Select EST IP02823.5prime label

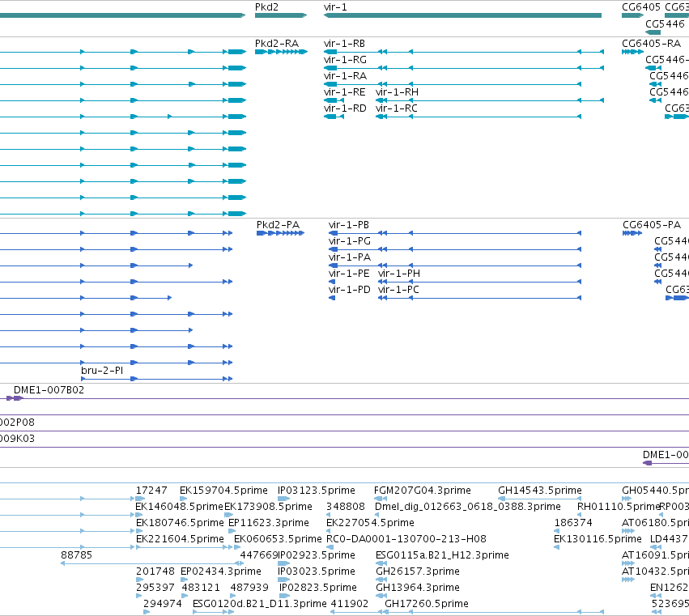point(318,588)
